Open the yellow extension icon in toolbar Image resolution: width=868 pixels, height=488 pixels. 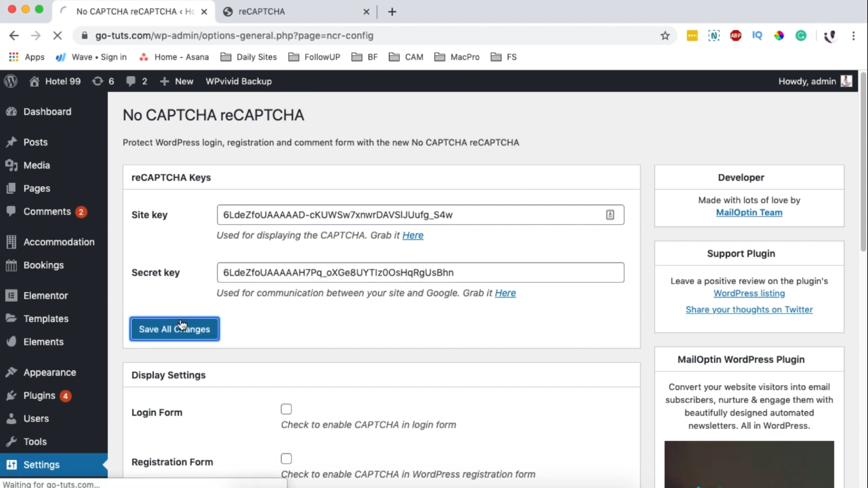[x=692, y=36]
